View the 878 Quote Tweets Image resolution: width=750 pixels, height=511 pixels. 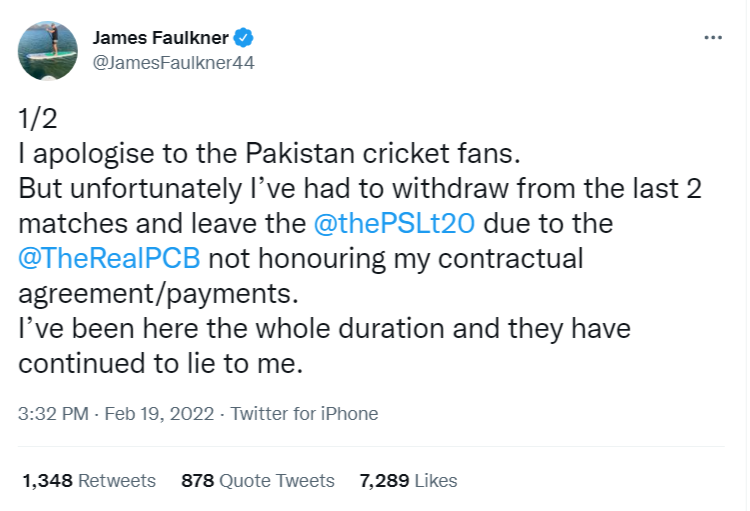[257, 481]
